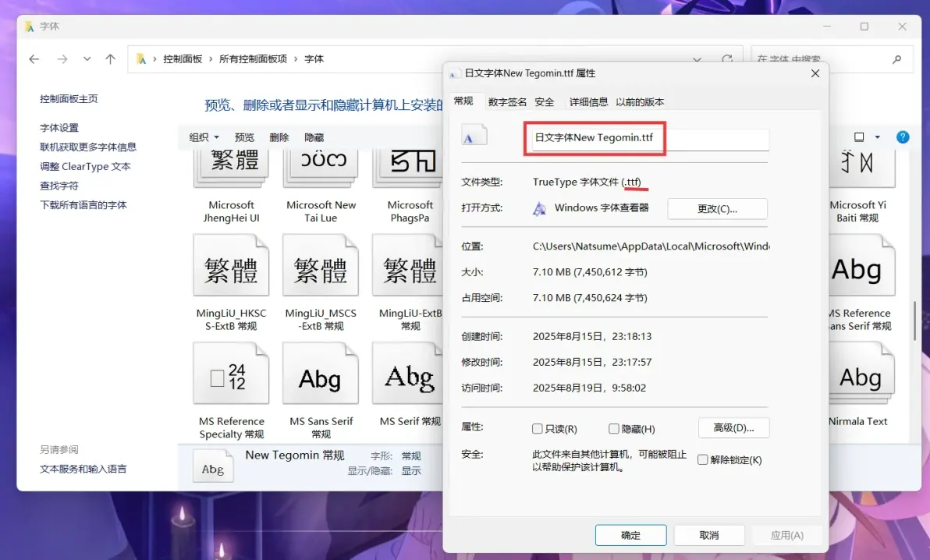930x560 pixels.
Task: Click 控制面板 breadcrumb in address bar
Action: pyautogui.click(x=183, y=58)
